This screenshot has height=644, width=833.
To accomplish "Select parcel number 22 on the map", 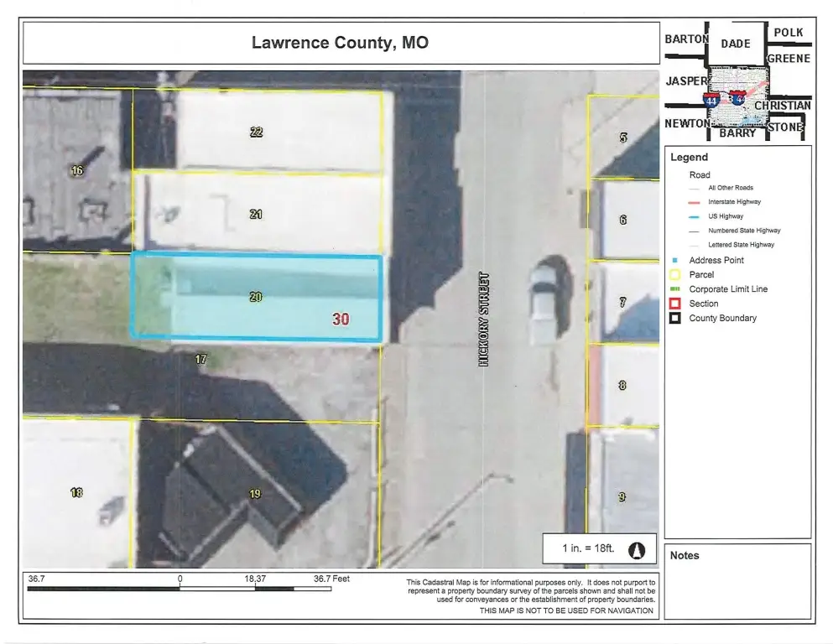I will pyautogui.click(x=256, y=132).
